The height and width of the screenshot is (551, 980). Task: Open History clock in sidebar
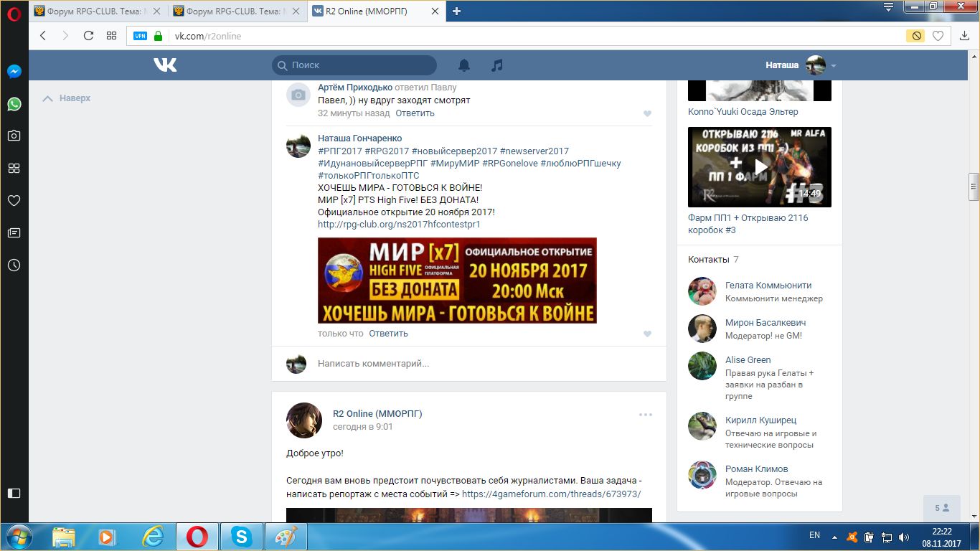click(14, 265)
